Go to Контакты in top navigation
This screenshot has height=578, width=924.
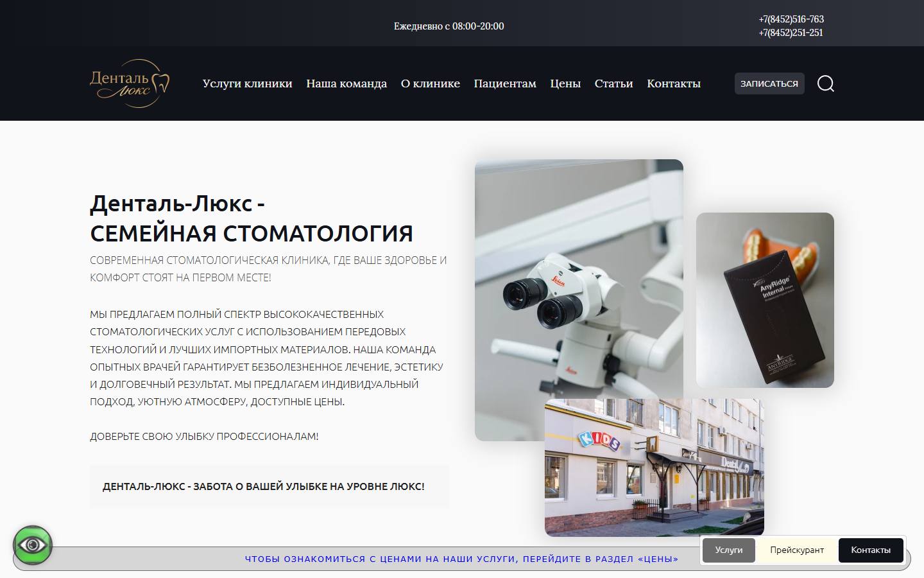tap(674, 83)
